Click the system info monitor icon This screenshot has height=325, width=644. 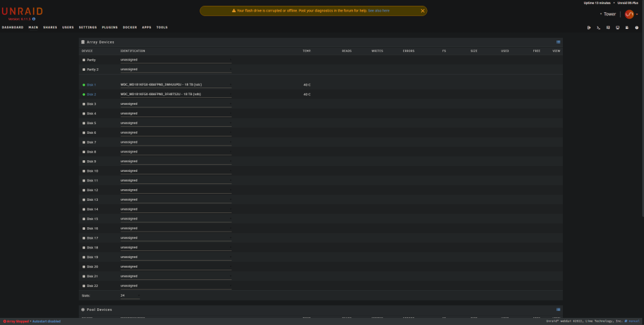[618, 28]
